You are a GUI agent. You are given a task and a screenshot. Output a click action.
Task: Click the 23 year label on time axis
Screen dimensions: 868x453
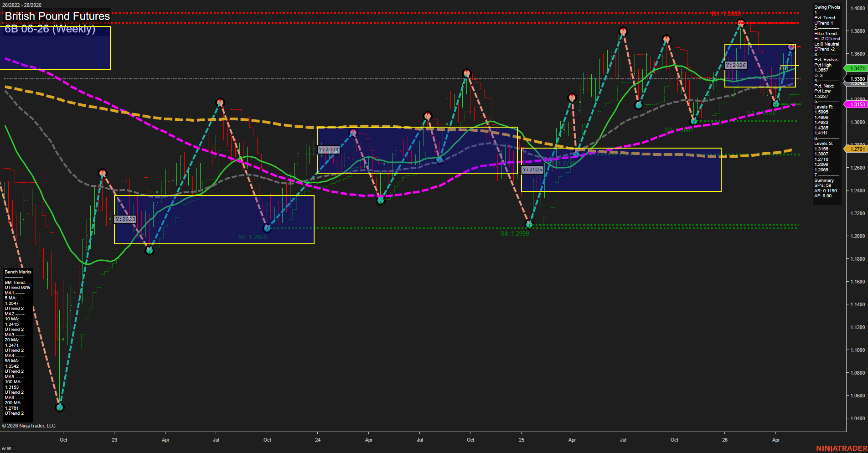114,440
